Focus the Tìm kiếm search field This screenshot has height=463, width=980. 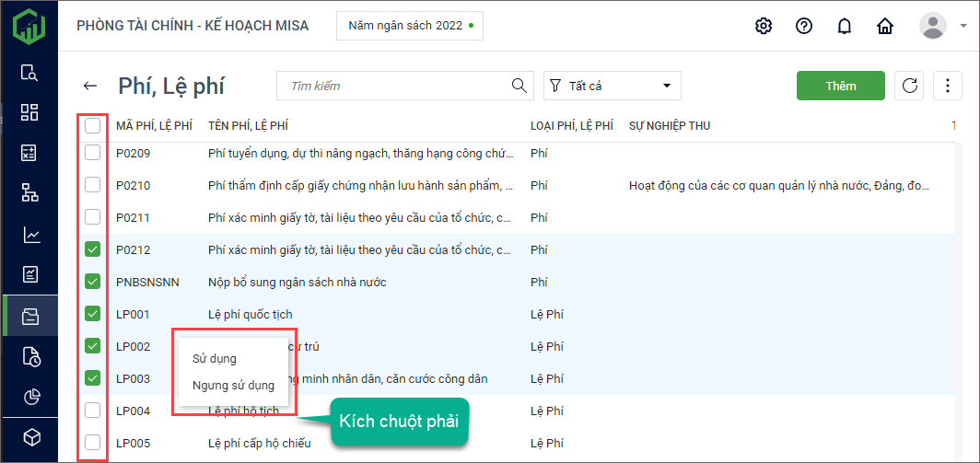tap(396, 86)
